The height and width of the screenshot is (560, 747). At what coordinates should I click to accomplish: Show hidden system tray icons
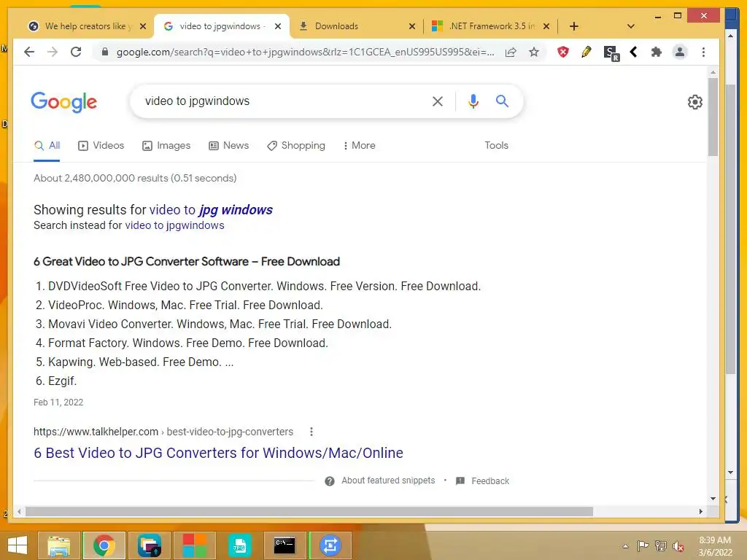(625, 545)
